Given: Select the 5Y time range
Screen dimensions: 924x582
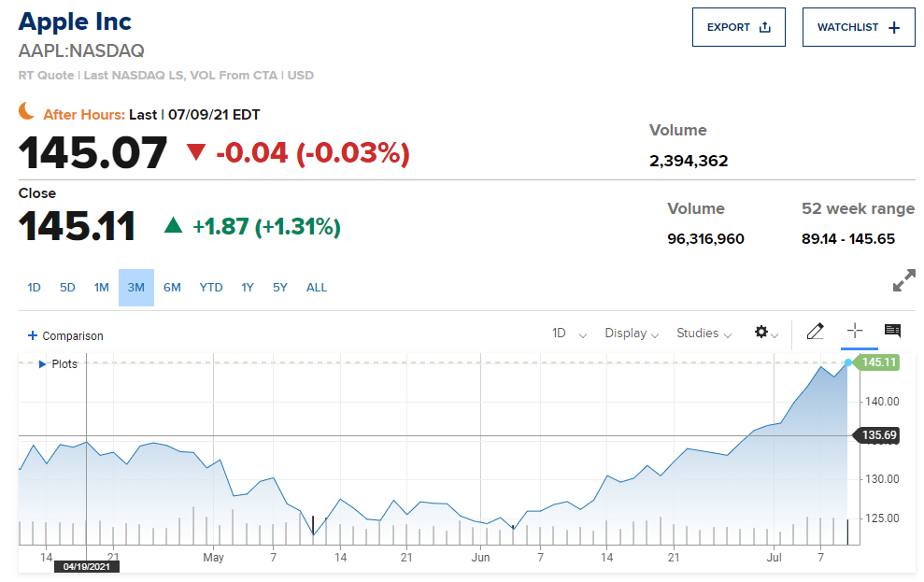Looking at the screenshot, I should (x=280, y=288).
